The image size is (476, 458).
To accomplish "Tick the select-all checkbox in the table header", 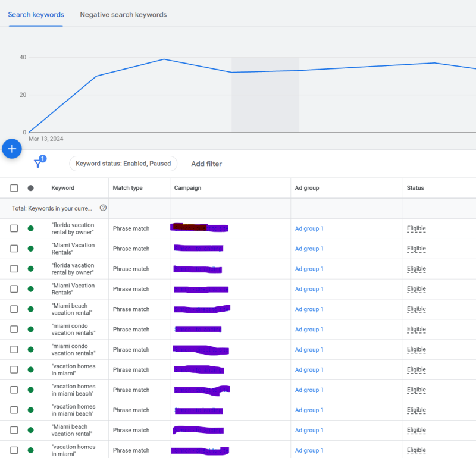I will coord(14,188).
